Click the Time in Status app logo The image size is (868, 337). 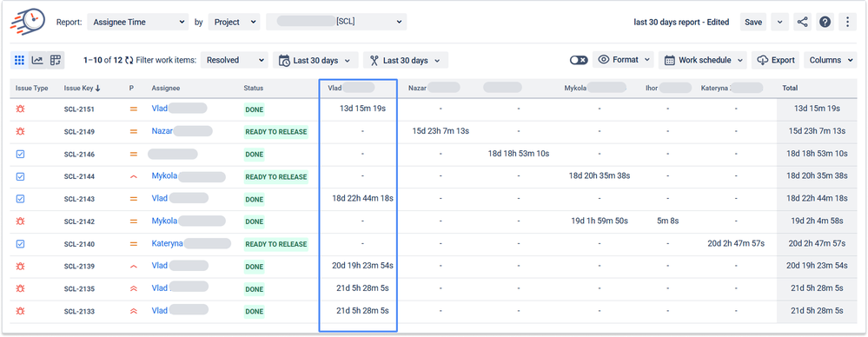coord(28,22)
